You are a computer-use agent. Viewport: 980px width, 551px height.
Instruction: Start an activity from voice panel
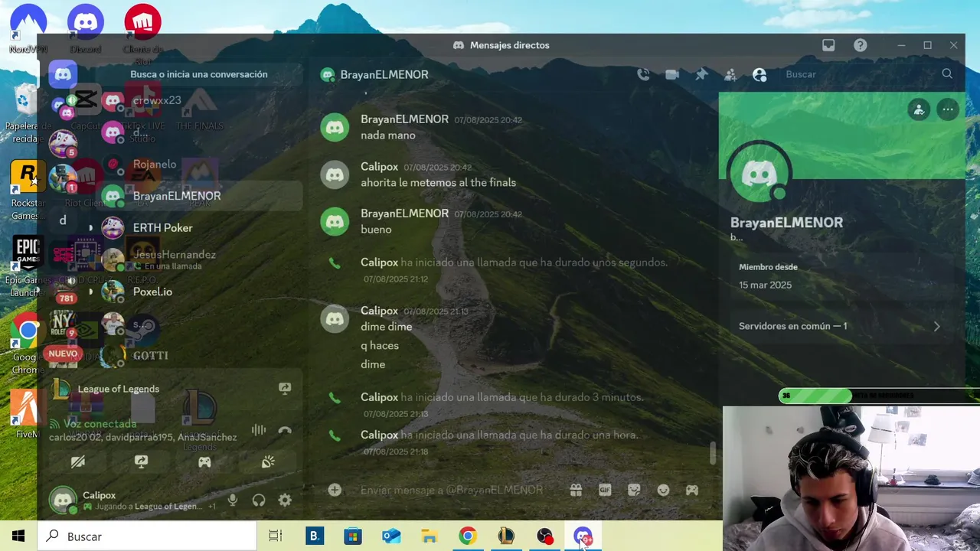click(204, 461)
